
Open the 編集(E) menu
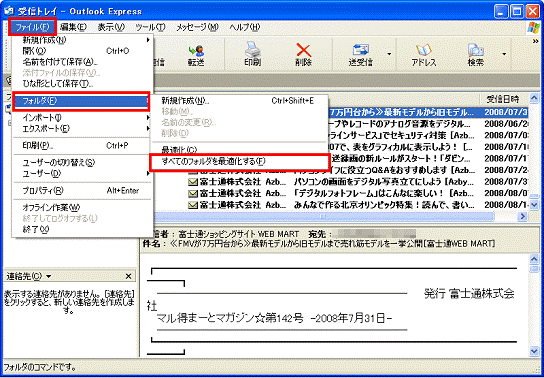click(73, 27)
